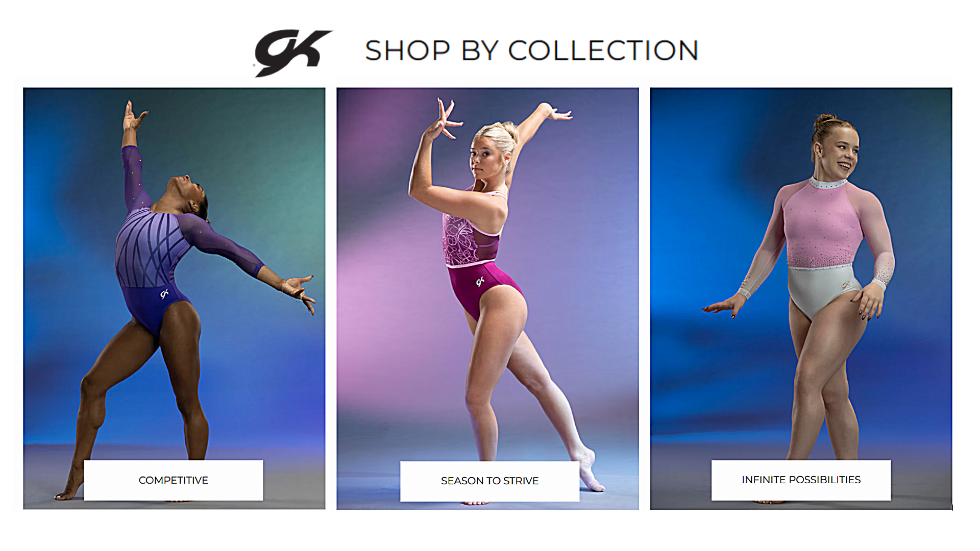Select the pink long-sleeve leotard gymnast photo
Image resolution: width=980 pixels, height=551 pixels.
pyautogui.click(x=801, y=298)
